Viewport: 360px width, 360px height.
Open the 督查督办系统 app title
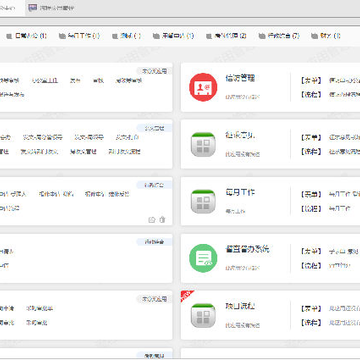[247, 249]
